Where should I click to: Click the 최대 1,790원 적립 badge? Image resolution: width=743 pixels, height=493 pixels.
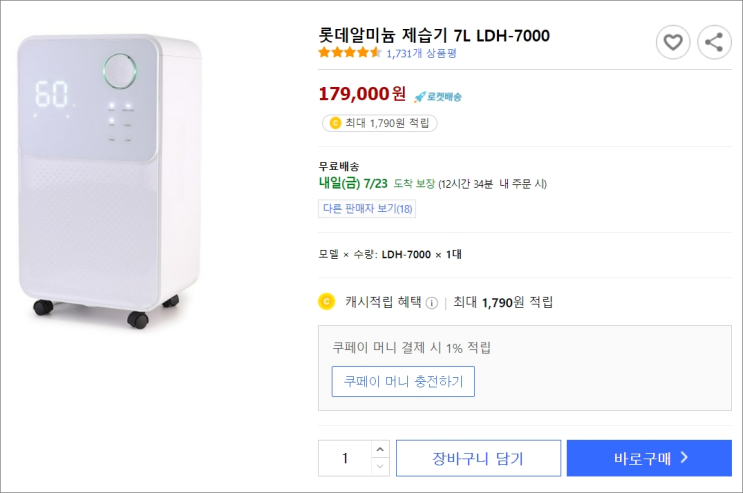click(x=379, y=123)
